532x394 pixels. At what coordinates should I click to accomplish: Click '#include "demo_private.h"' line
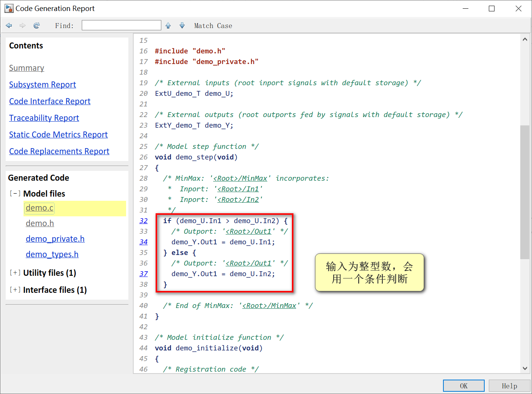(x=207, y=61)
